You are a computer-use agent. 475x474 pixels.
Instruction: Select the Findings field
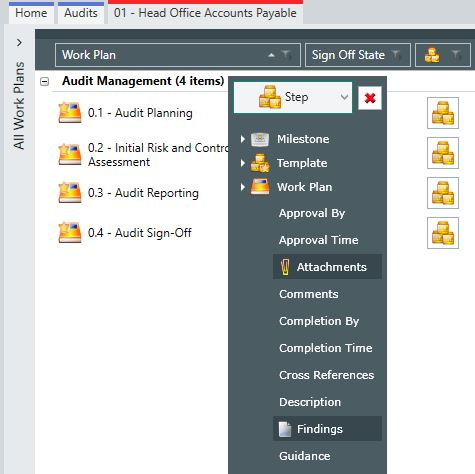point(327,429)
